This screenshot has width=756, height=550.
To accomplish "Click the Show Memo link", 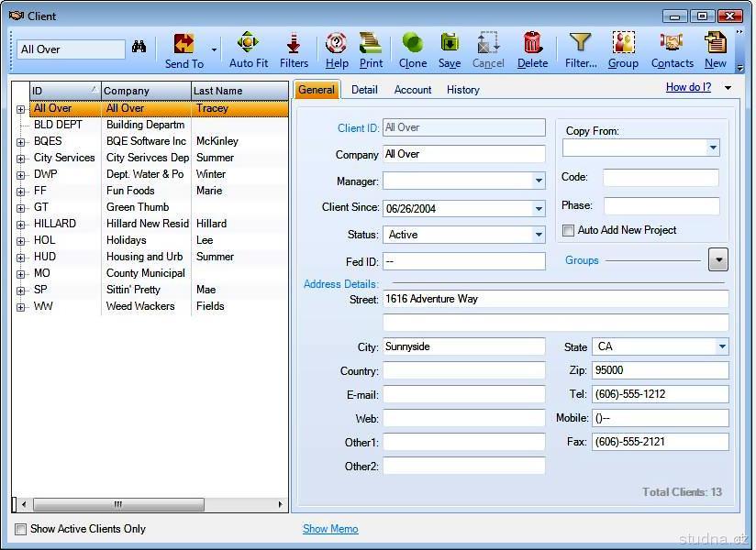I will pos(330,529).
